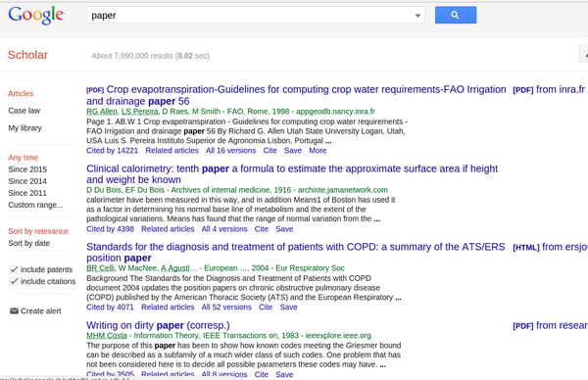Uncheck the include citations checkbox

coord(14,281)
